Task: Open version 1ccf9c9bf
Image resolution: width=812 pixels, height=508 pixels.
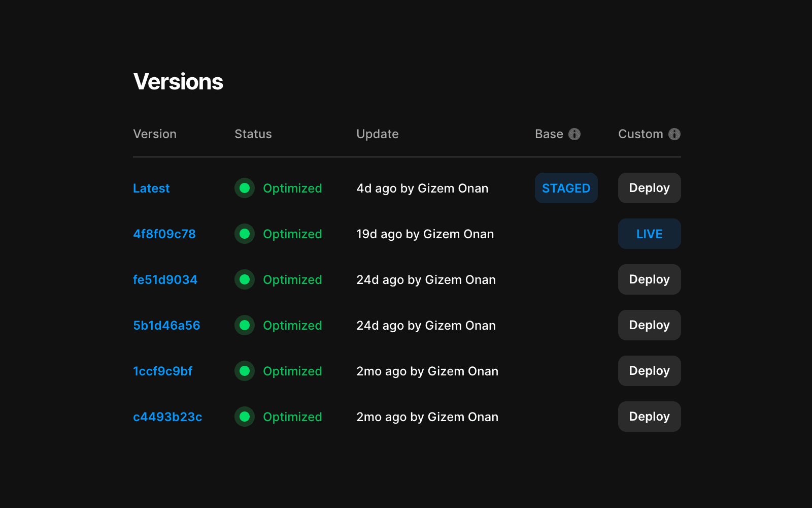Action: 162,371
